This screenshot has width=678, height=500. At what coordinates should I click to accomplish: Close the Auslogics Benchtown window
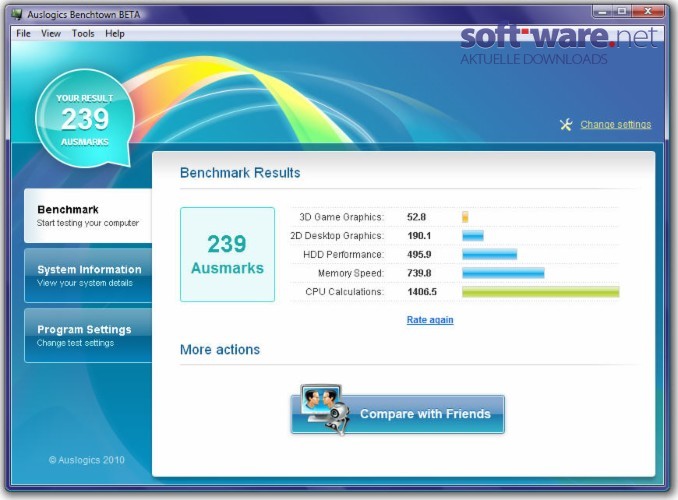click(x=648, y=12)
